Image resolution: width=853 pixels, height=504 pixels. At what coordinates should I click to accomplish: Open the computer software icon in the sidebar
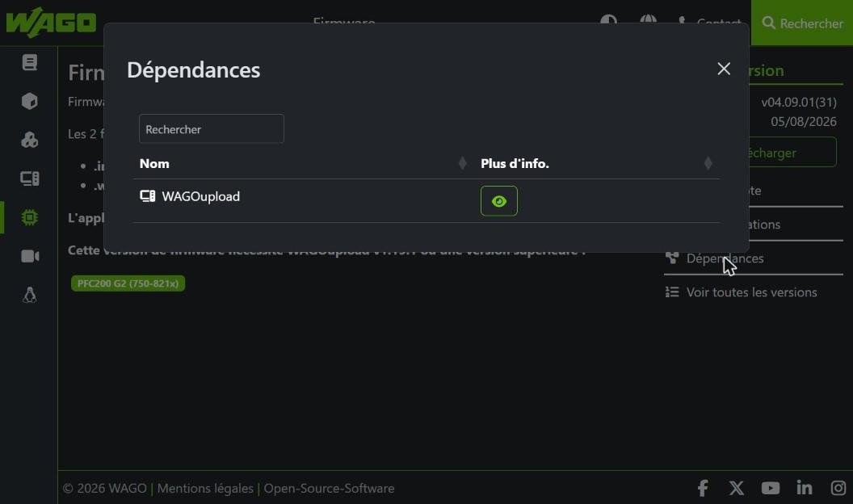(x=29, y=178)
